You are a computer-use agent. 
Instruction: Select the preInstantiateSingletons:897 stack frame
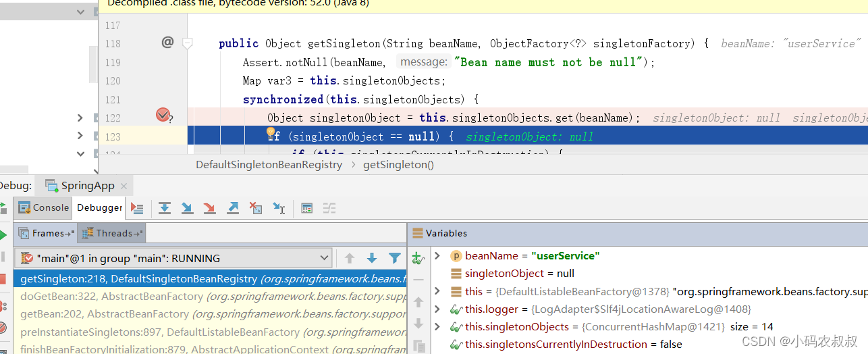210,332
